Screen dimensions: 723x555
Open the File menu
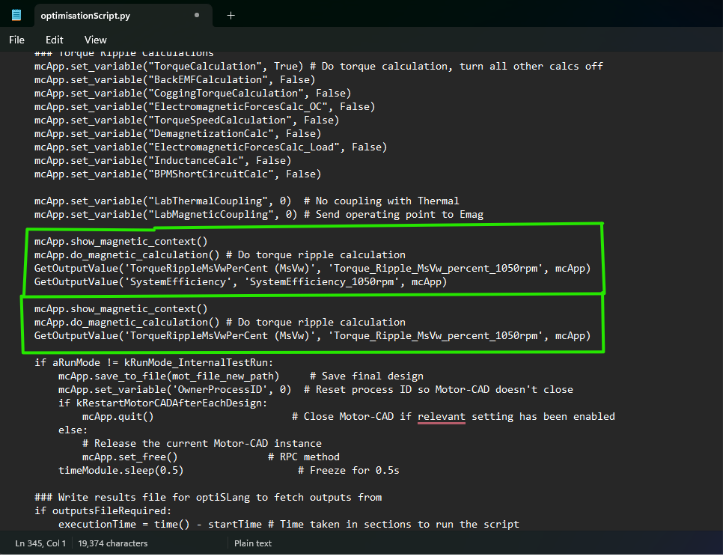tap(17, 40)
